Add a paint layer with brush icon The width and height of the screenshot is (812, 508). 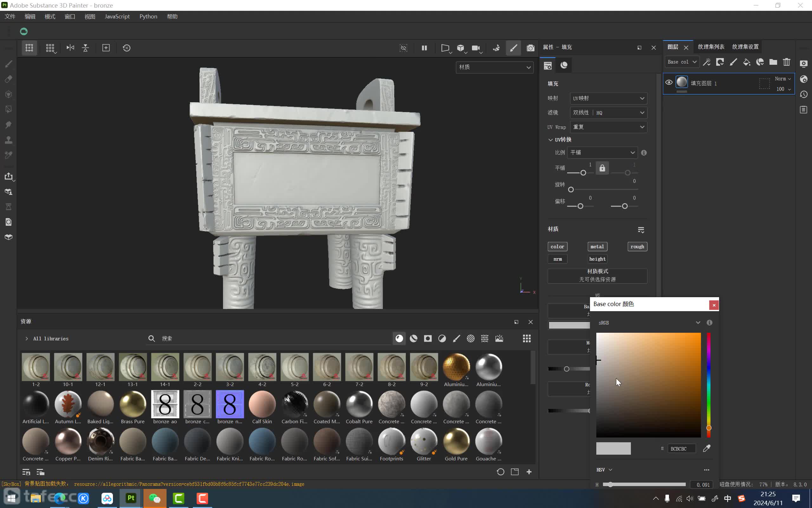pos(733,62)
